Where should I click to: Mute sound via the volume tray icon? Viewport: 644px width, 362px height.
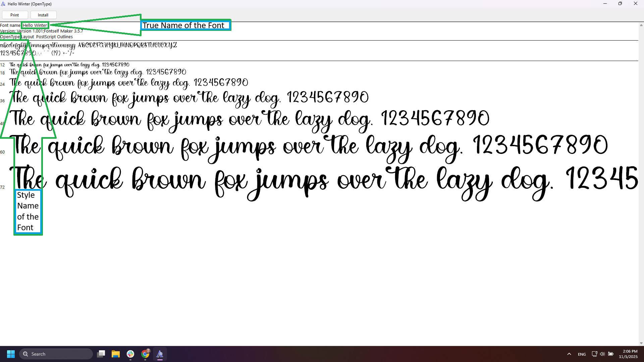tap(602, 354)
